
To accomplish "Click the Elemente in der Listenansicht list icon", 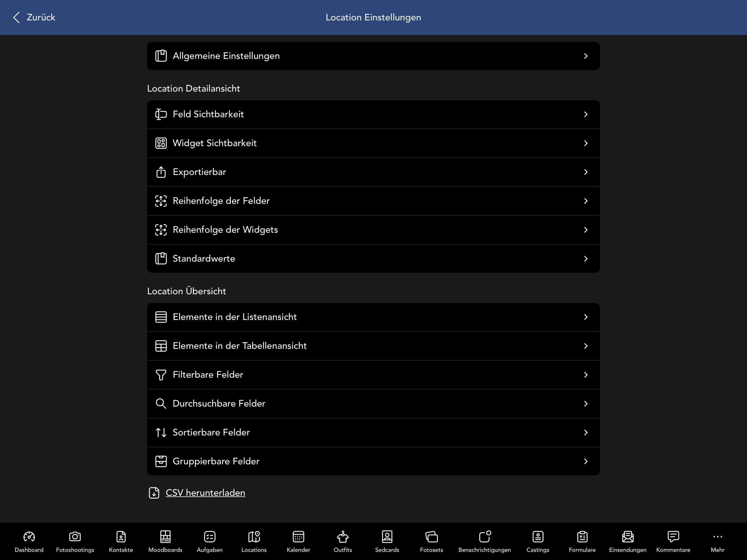I will point(161,317).
